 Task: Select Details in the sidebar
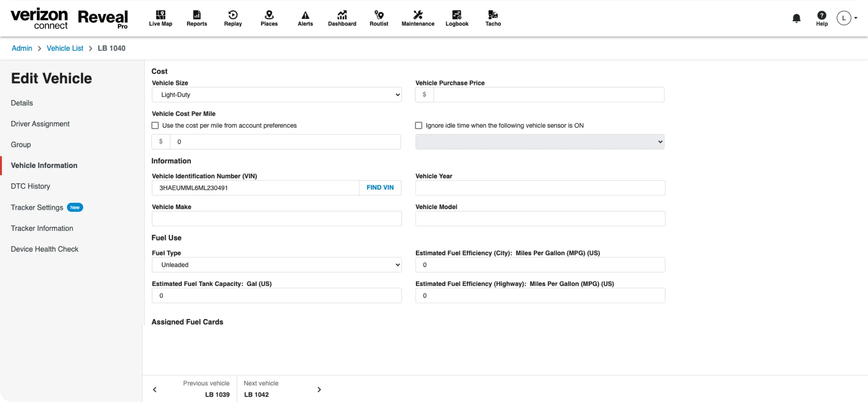click(x=22, y=103)
